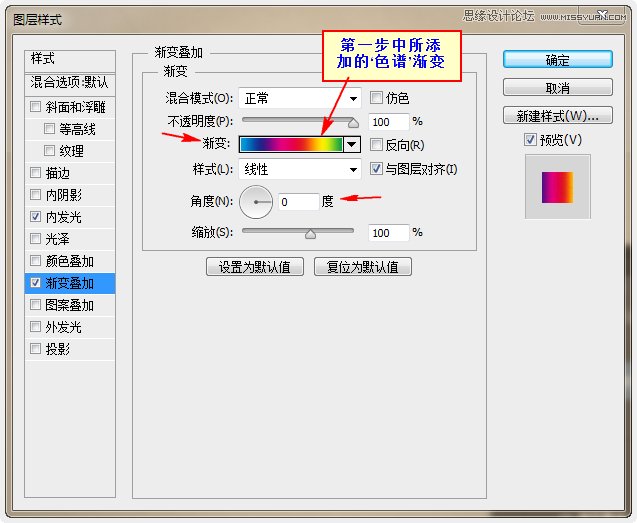Select 样式 in the left list
This screenshot has height=523, width=637.
click(x=70, y=60)
